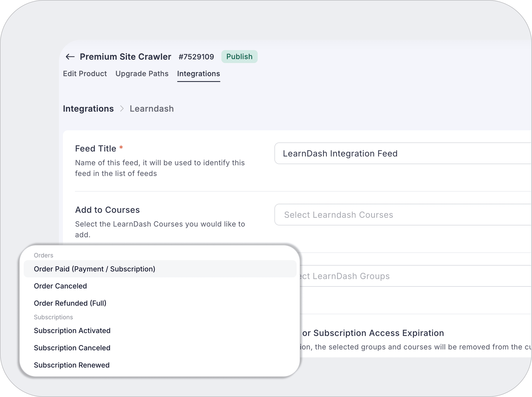Choose Order Canceled option
Image resolution: width=532 pixels, height=397 pixels.
click(60, 286)
